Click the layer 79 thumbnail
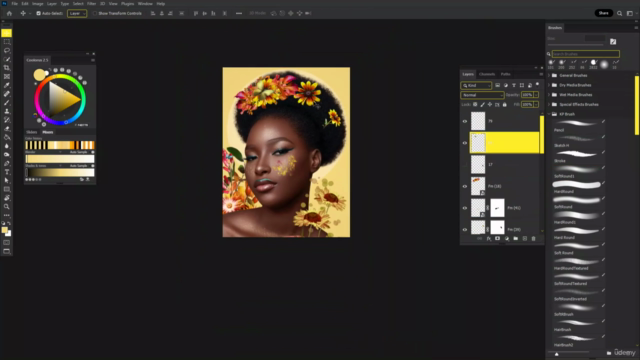640x360 pixels. tap(478, 121)
